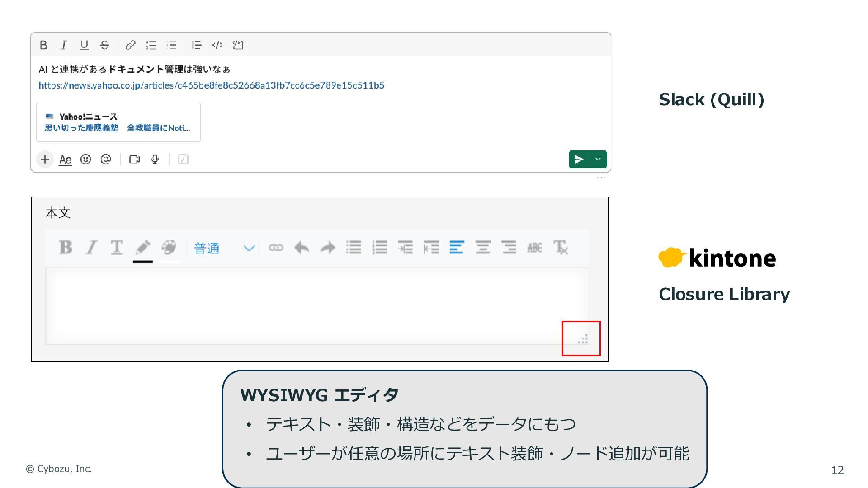Insert a numbered list in kintone

[x=380, y=248]
